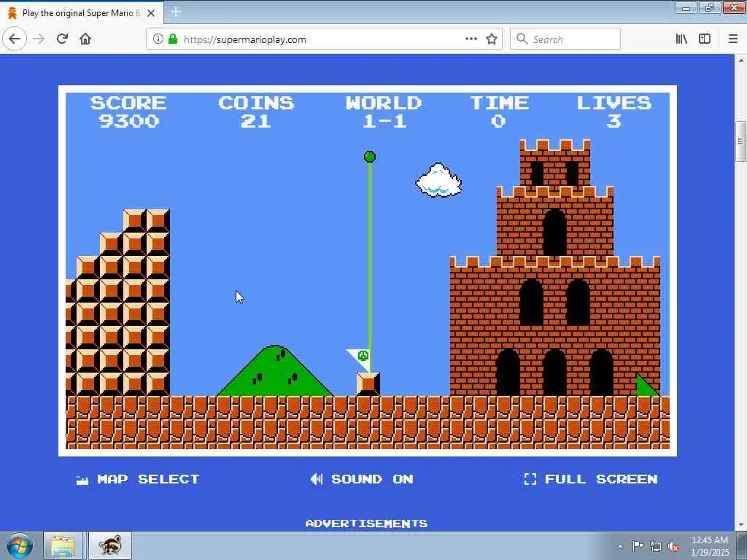Go back with the browser back arrow
This screenshot has height=560, width=747.
click(x=15, y=39)
